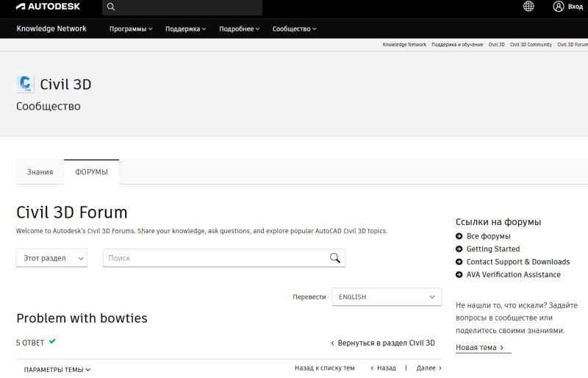Click the Civil 3D product icon

[25, 84]
